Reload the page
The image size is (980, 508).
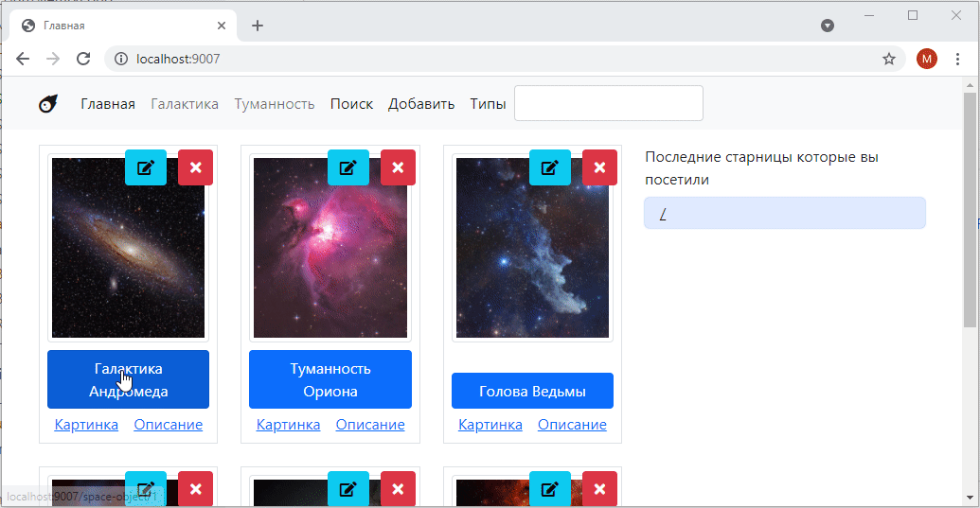[83, 59]
